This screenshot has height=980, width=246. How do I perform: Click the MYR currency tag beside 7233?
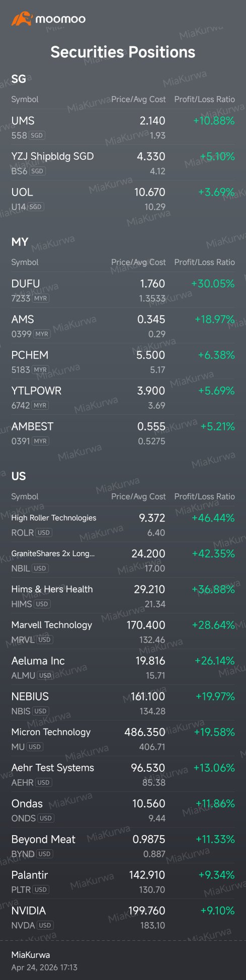click(x=41, y=298)
